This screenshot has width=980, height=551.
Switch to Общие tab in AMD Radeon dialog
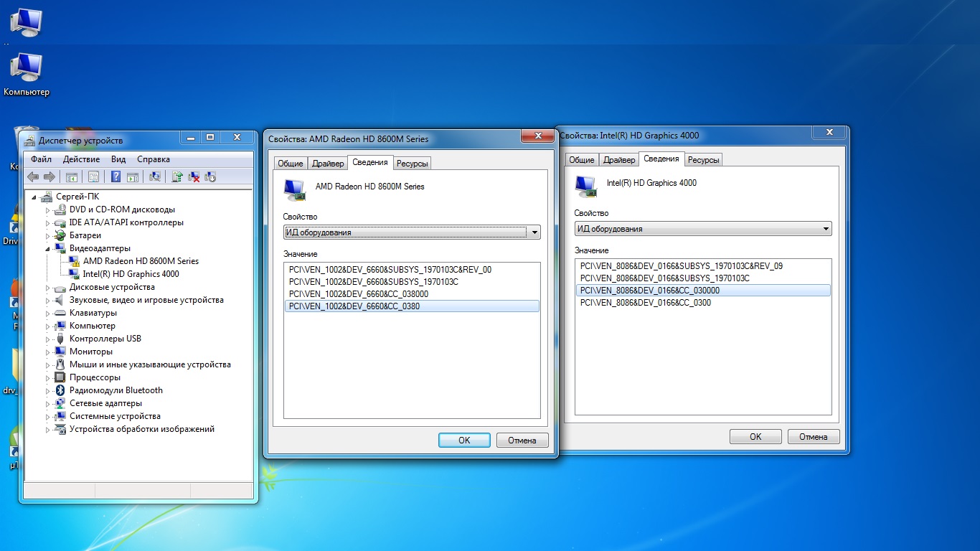(291, 164)
